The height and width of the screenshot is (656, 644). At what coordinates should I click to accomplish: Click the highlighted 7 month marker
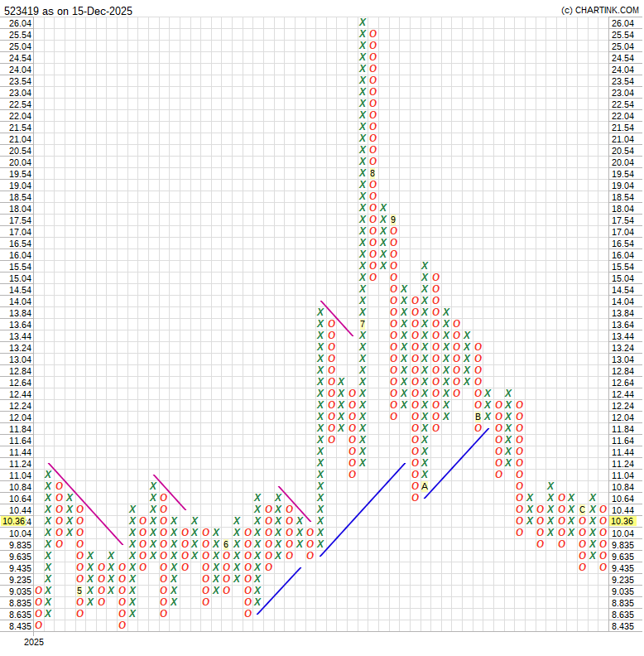[x=363, y=324]
